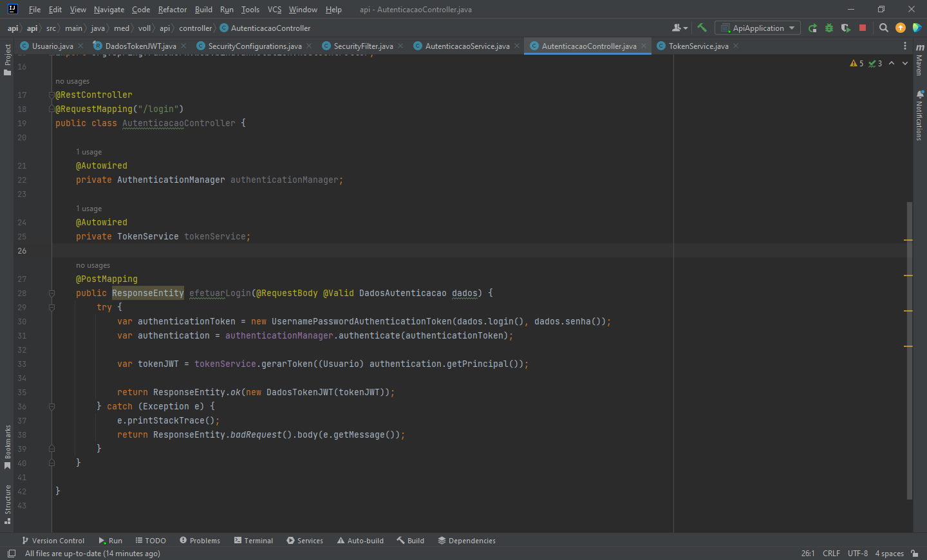
Task: Close the TokenService.java tab
Action: tap(736, 46)
